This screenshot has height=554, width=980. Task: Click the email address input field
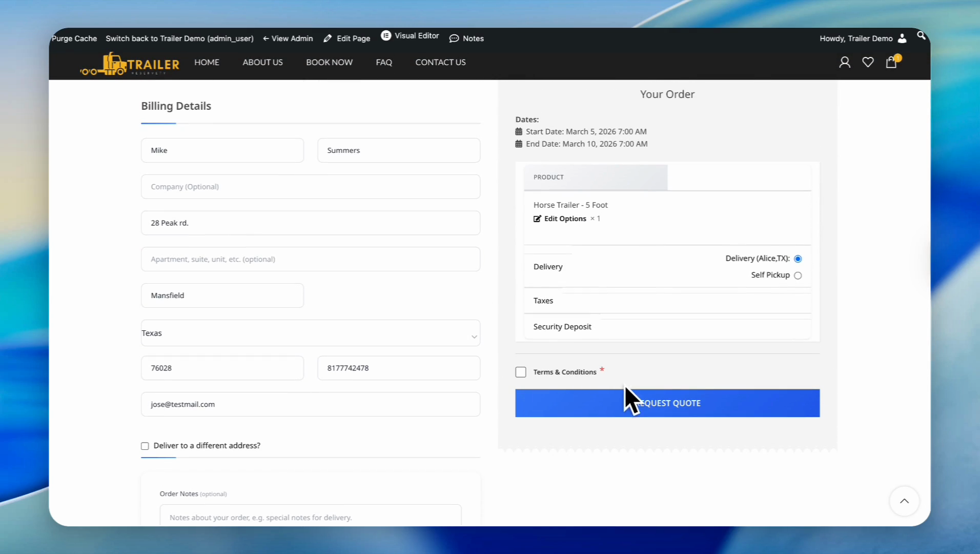tap(310, 405)
